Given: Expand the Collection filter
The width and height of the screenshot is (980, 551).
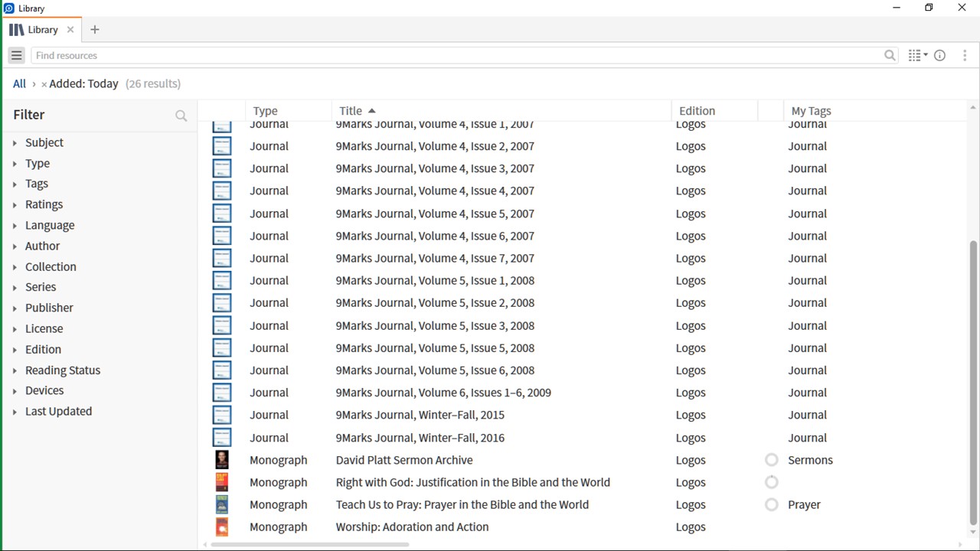Looking at the screenshot, I should [15, 267].
